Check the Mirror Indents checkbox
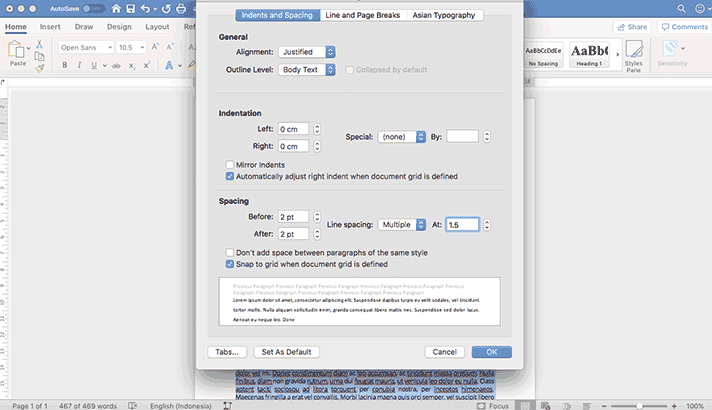Screen dimensions: 712x410 coord(230,164)
